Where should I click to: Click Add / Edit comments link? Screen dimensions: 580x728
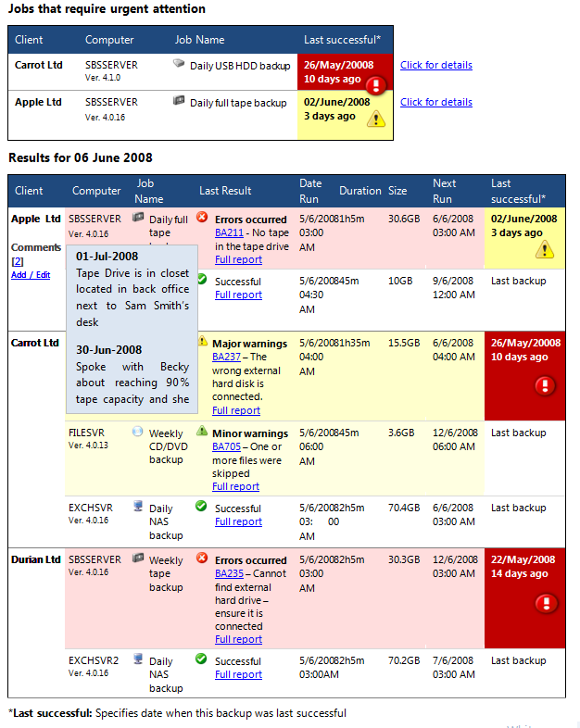click(31, 275)
